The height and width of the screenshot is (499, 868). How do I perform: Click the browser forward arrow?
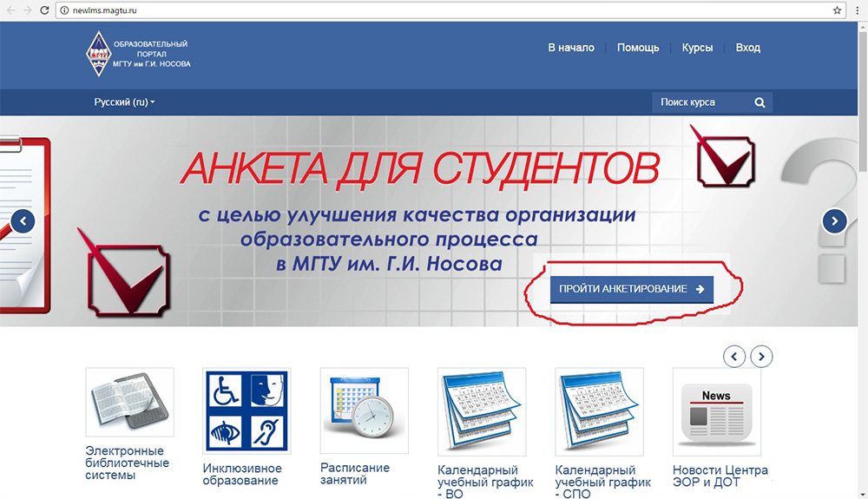[27, 10]
